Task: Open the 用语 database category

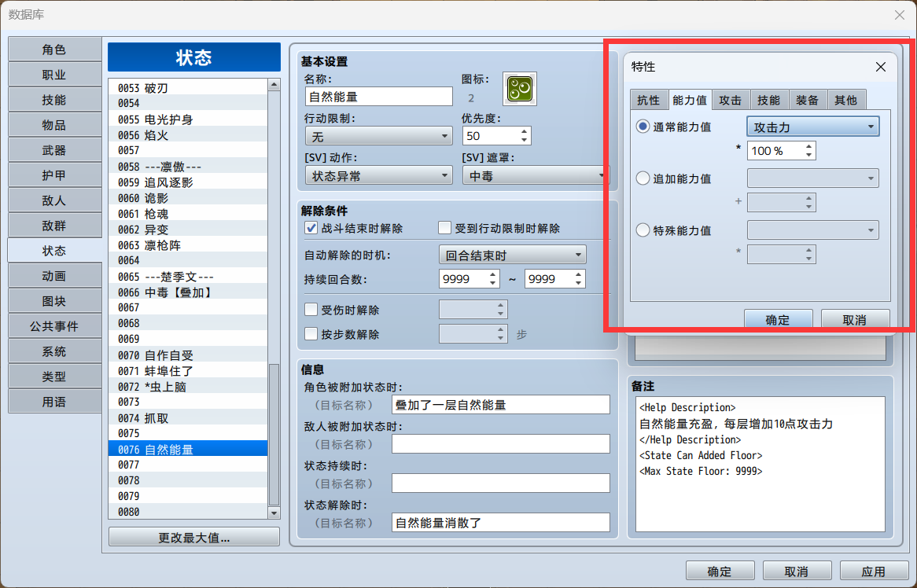Action: click(x=54, y=402)
